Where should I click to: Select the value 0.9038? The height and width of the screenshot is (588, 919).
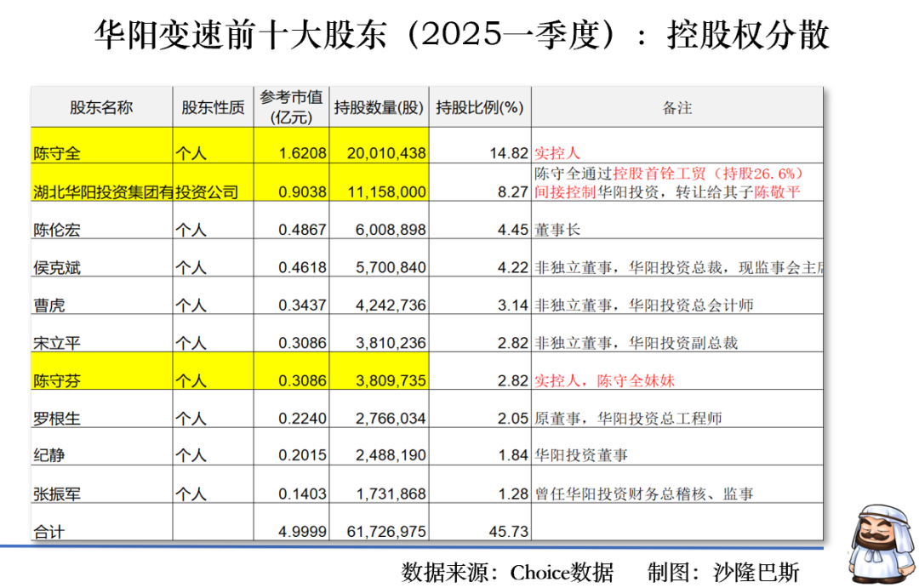tap(302, 192)
